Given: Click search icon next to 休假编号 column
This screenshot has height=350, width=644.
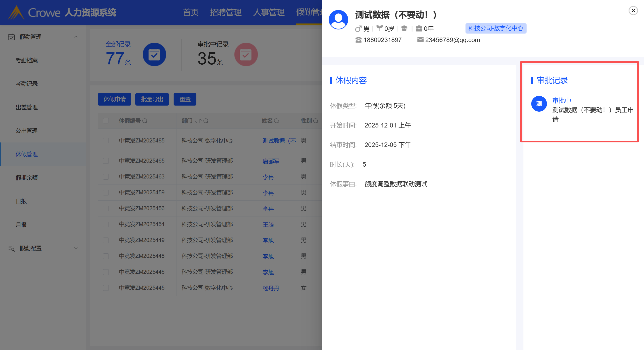Looking at the screenshot, I should [x=145, y=121].
